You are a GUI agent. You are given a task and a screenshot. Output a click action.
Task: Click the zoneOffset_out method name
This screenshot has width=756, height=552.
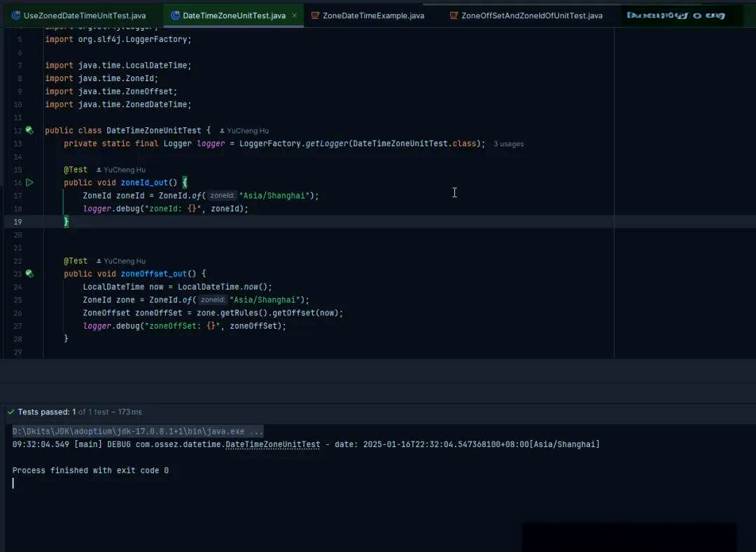(x=154, y=274)
